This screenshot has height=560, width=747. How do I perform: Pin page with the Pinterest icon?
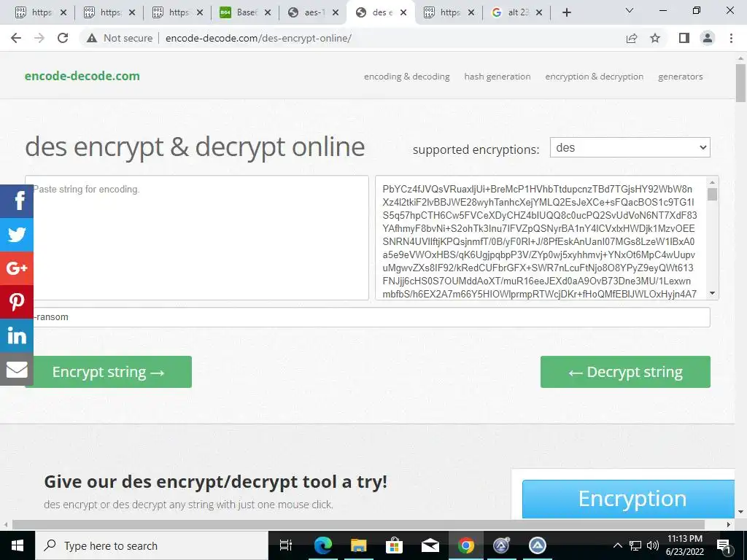pos(17,302)
